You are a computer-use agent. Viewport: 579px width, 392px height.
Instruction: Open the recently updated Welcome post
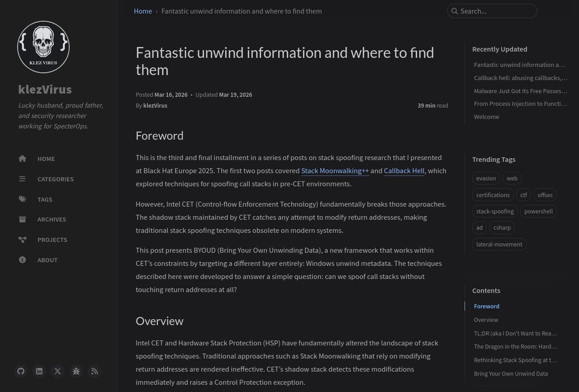(x=486, y=117)
